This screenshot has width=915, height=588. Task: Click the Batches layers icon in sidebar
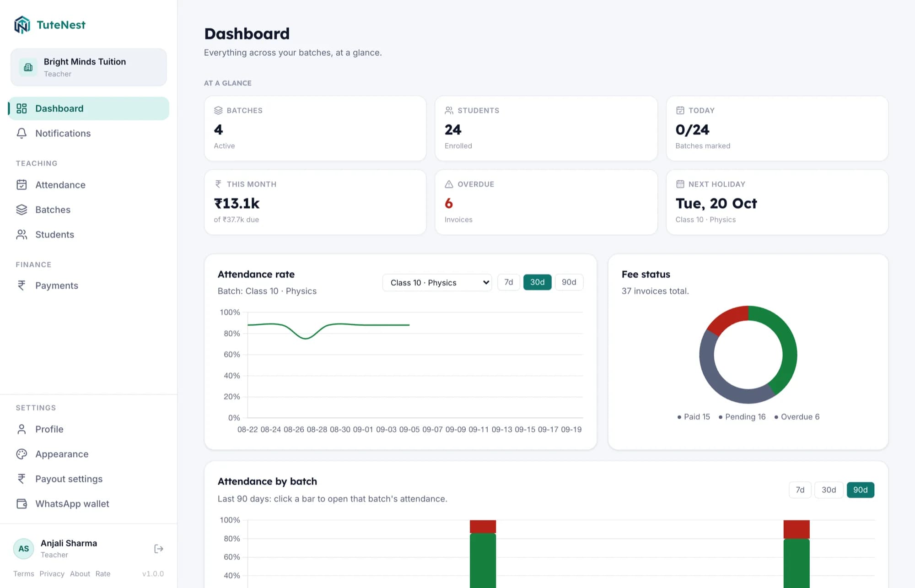pos(22,210)
